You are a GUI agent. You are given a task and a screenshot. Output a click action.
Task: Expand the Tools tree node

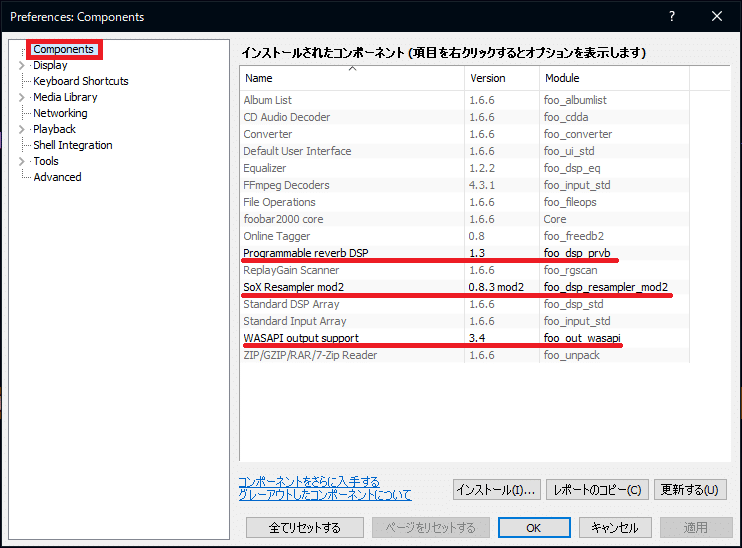click(x=21, y=161)
